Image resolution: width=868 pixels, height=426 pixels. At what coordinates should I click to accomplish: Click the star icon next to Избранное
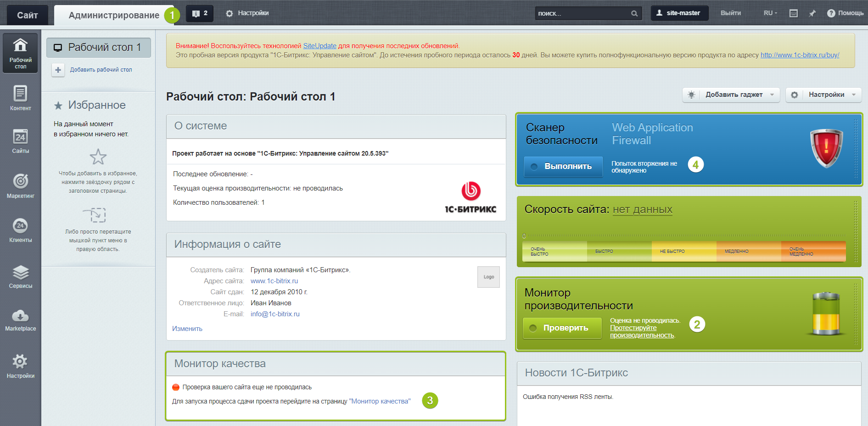point(58,106)
